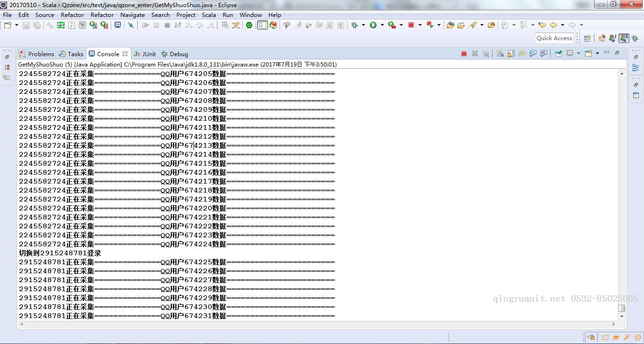
Task: Click the Resume debug icon
Action: point(145,25)
